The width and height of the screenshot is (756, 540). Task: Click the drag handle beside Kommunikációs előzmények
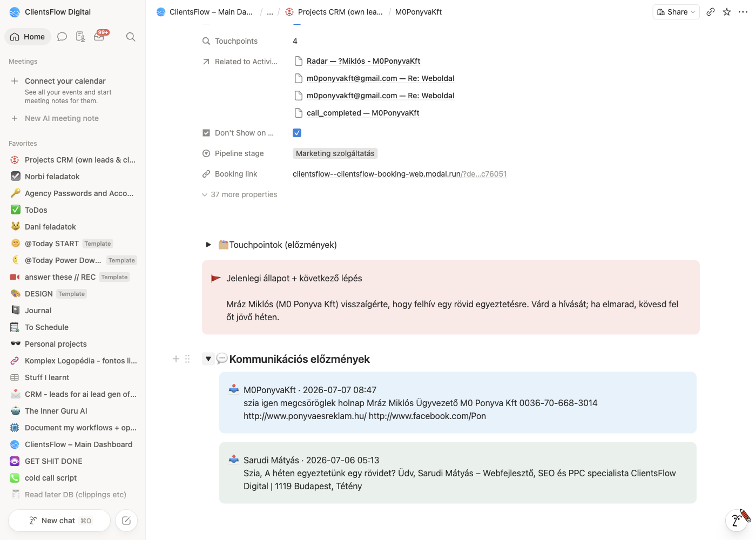click(x=187, y=359)
